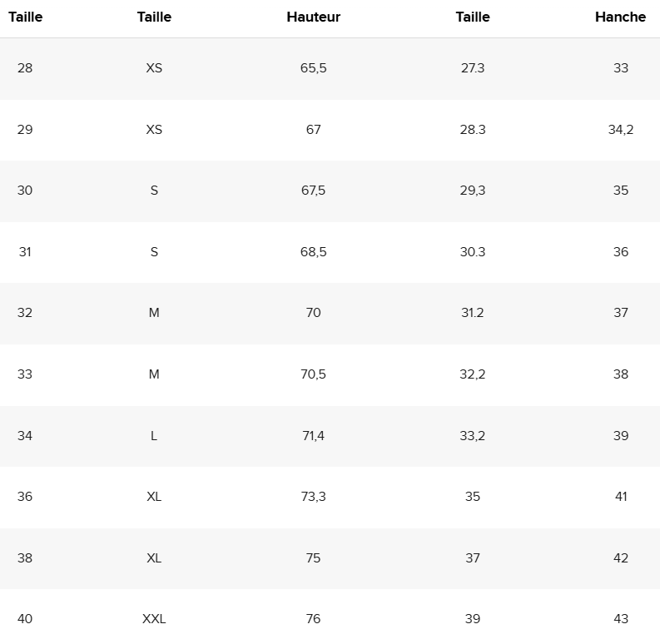Select the hauteur value 73,3

tap(313, 497)
